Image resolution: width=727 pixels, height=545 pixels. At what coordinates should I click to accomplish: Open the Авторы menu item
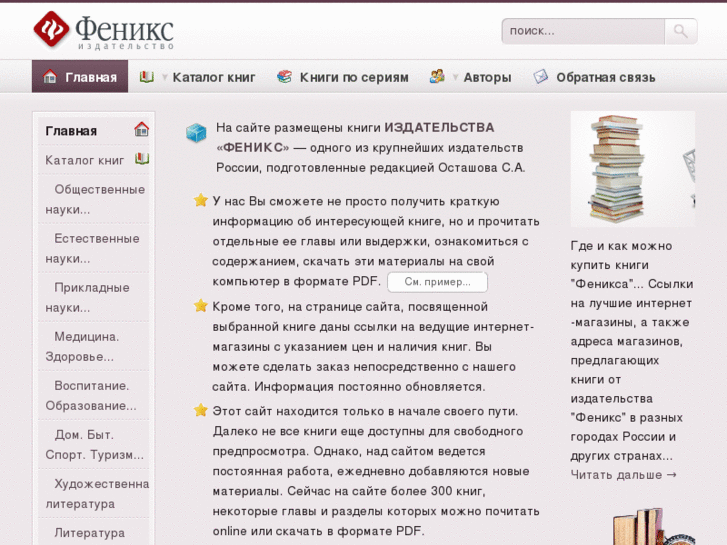click(487, 77)
